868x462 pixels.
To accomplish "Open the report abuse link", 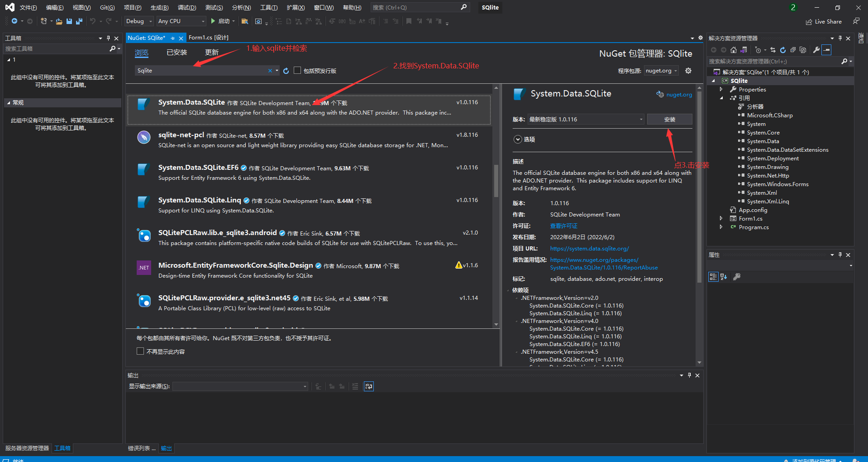I will (604, 264).
